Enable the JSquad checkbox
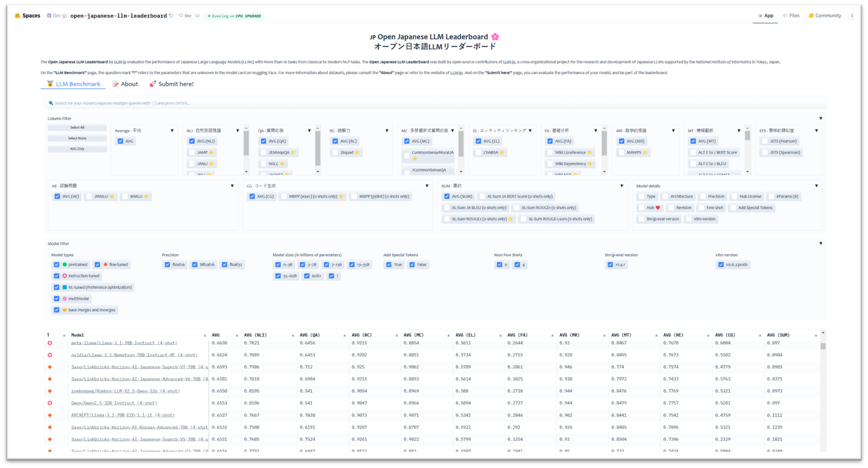 pos(335,153)
